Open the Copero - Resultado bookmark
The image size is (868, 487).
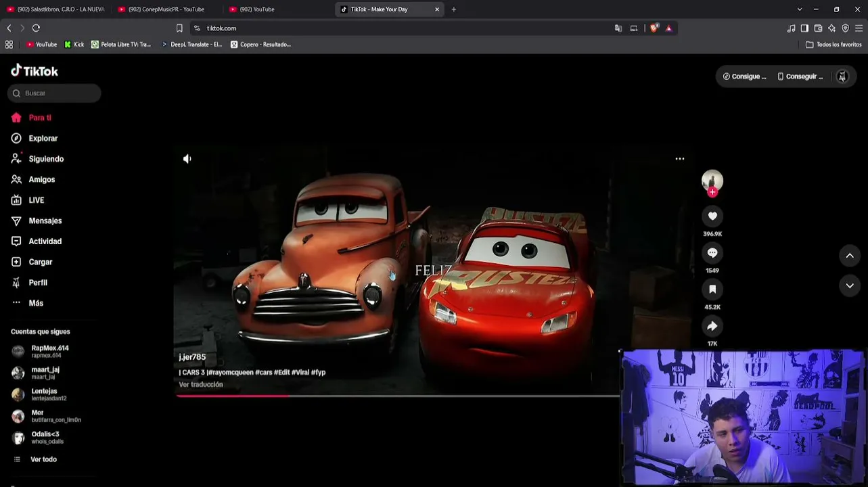[260, 45]
